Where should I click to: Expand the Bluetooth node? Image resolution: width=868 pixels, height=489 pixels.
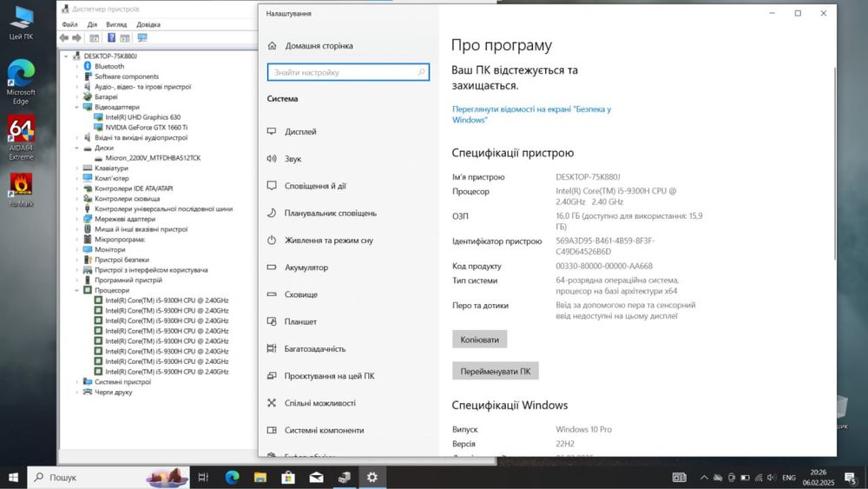[x=77, y=66]
